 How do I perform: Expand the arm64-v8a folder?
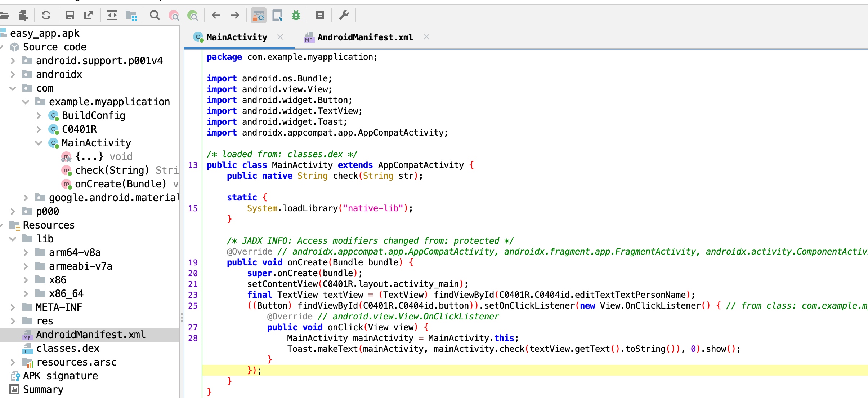point(26,253)
